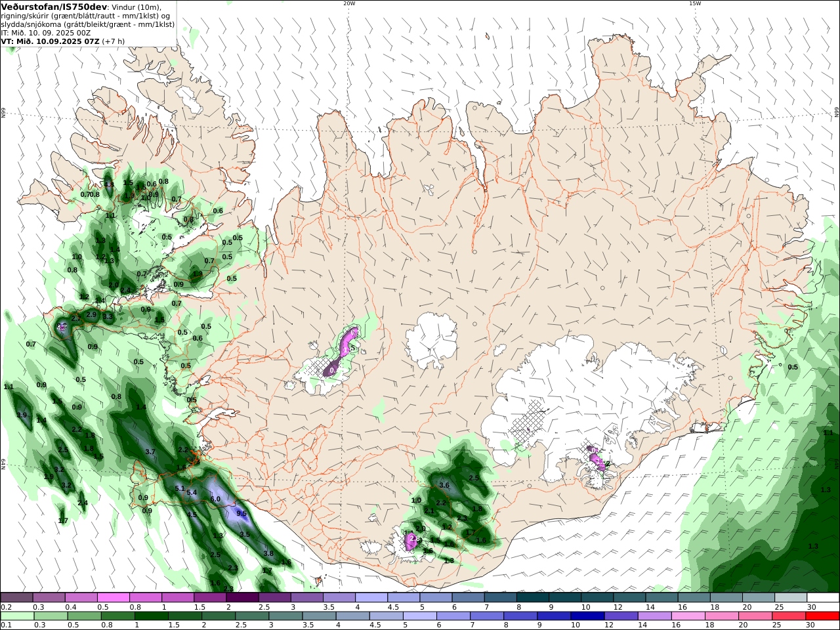Pick the bright pink top-row swatch between 0.5 and 0.8
Viewport: 840px width, 630px height.
[x=113, y=598]
